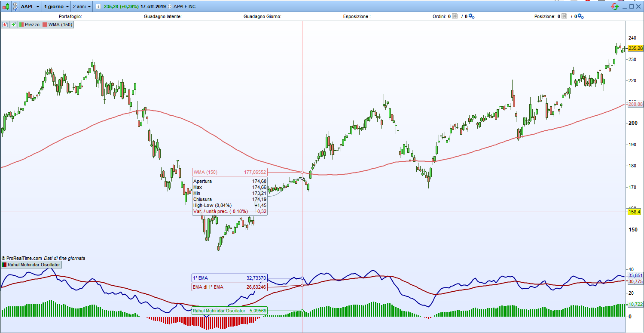The image size is (644, 333).
Task: Click the cancel icon next to Ordini
Action: tap(455, 16)
